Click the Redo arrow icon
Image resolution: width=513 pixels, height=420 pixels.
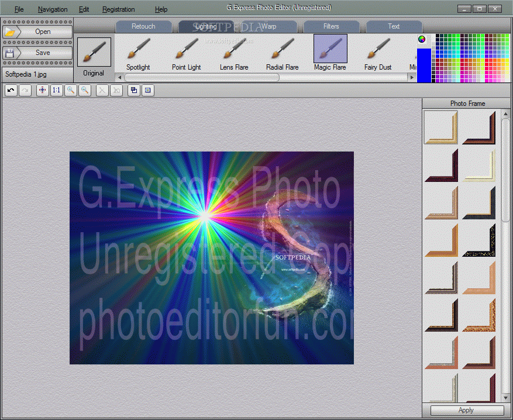[x=25, y=90]
